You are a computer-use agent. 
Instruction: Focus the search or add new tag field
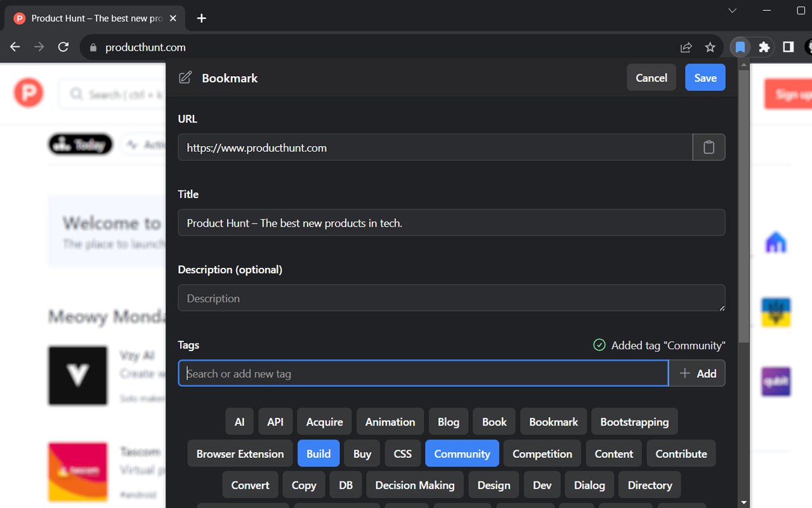423,373
